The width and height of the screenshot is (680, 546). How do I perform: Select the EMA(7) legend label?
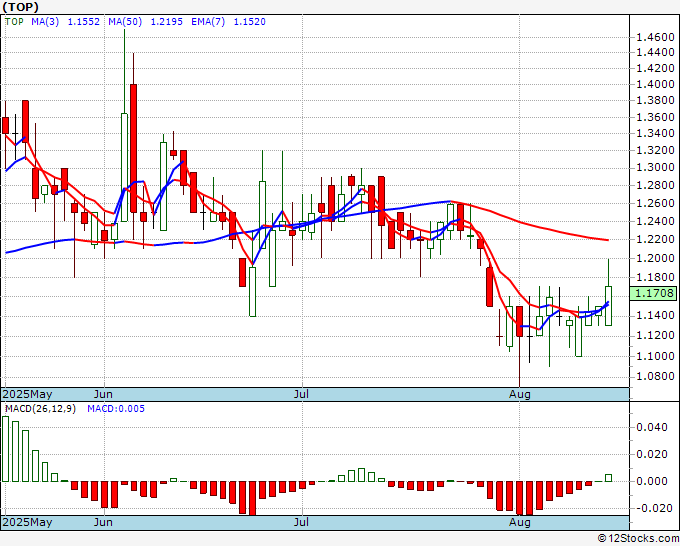click(208, 21)
